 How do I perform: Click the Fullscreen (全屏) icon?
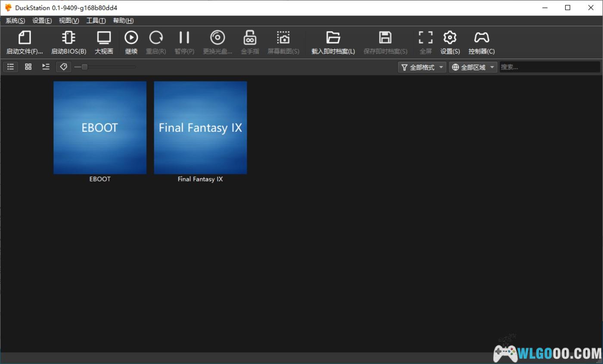click(426, 38)
